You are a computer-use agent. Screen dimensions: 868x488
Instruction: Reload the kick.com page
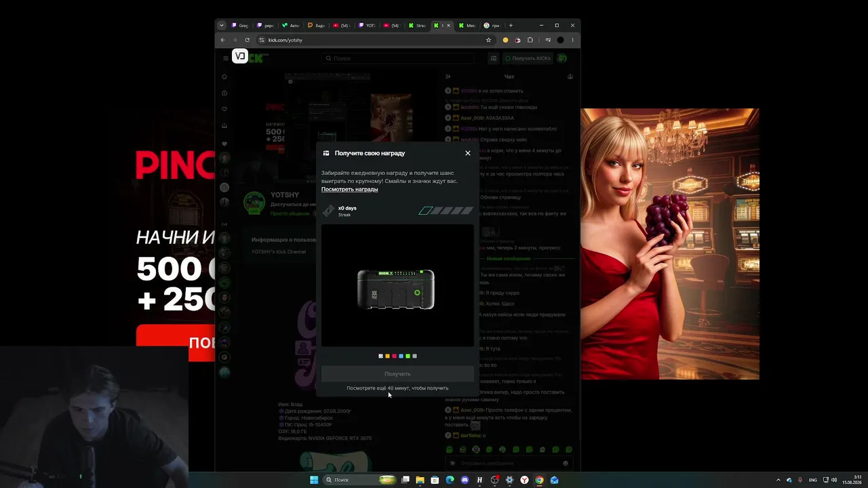tap(247, 40)
